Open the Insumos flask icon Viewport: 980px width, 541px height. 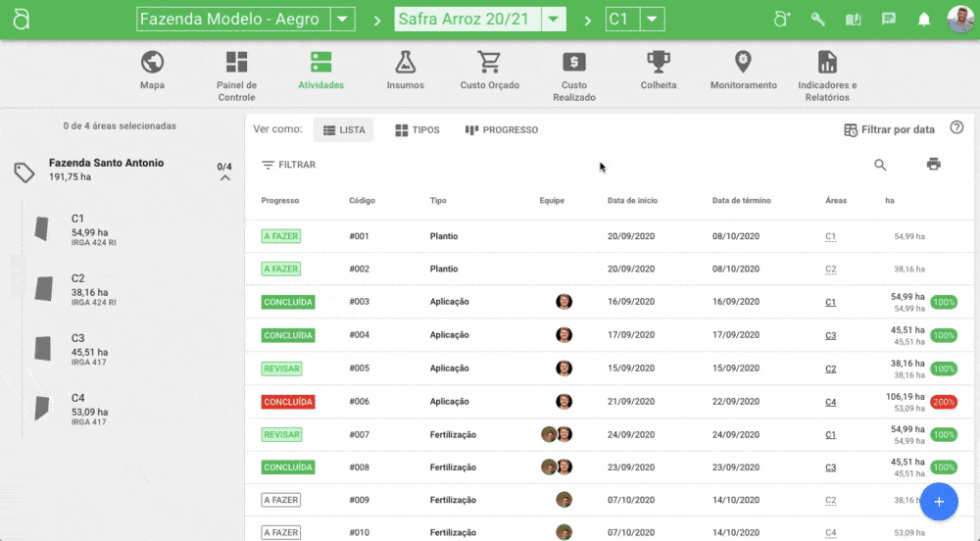pos(405,63)
